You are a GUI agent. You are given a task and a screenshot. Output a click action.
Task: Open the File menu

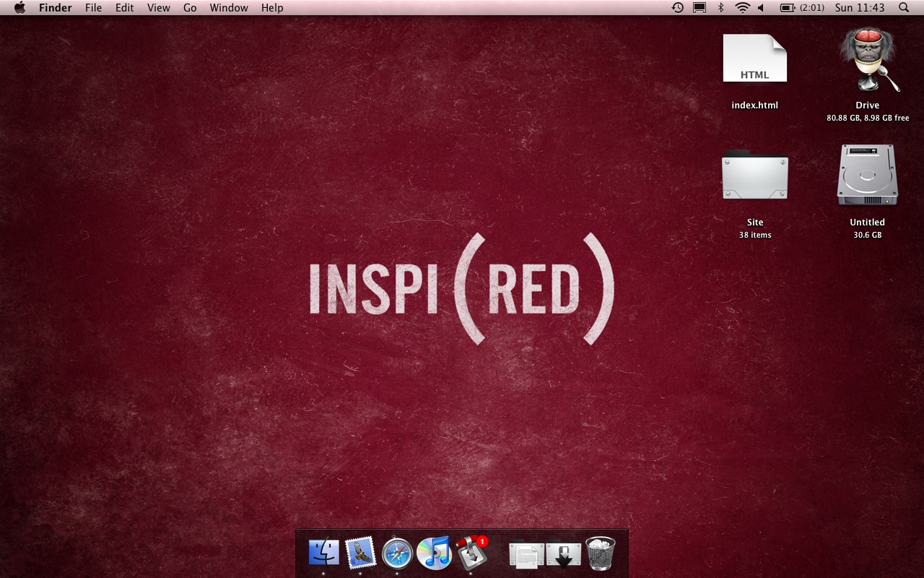93,8
